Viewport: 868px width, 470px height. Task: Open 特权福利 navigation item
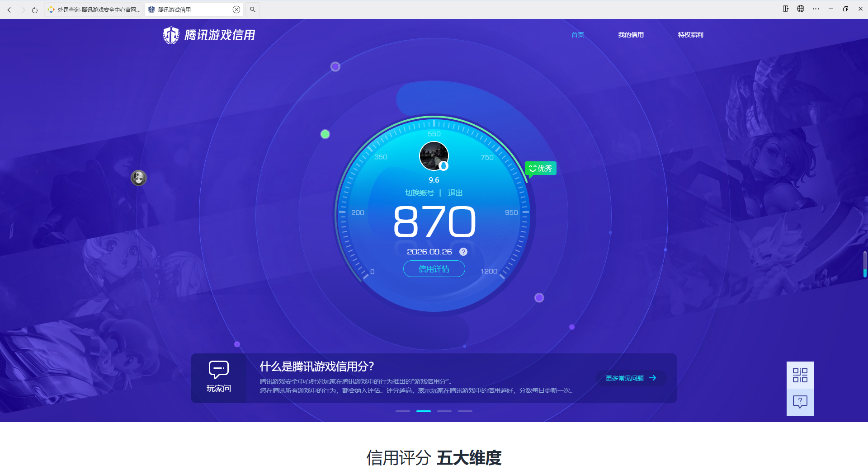[691, 35]
